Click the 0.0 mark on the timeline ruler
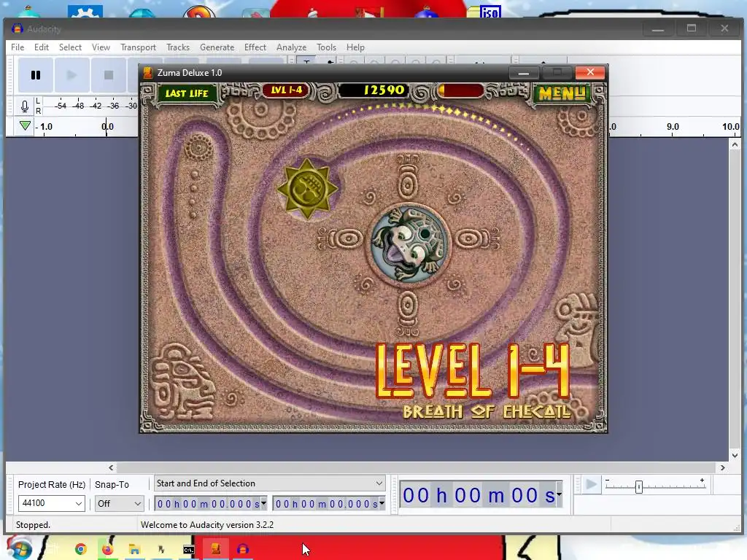This screenshot has height=560, width=747. click(x=108, y=127)
